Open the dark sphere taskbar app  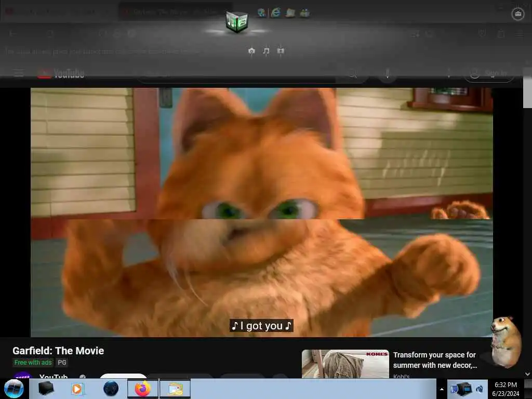[111, 389]
